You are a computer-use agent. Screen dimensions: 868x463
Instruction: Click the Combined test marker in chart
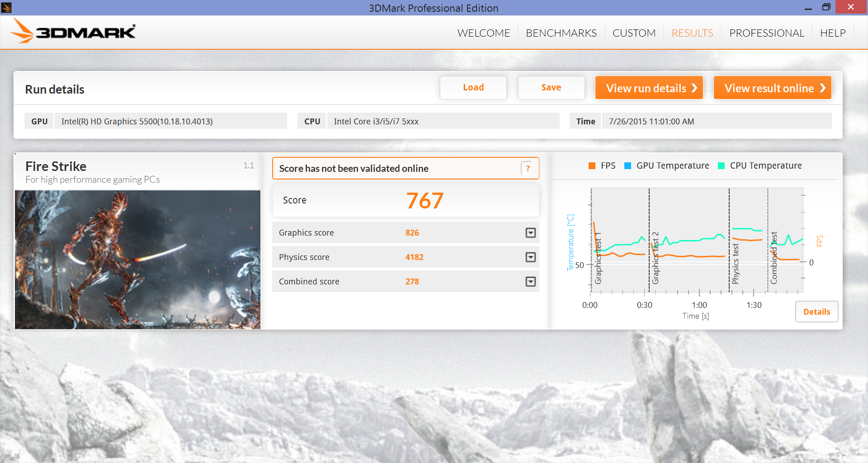coord(774,258)
